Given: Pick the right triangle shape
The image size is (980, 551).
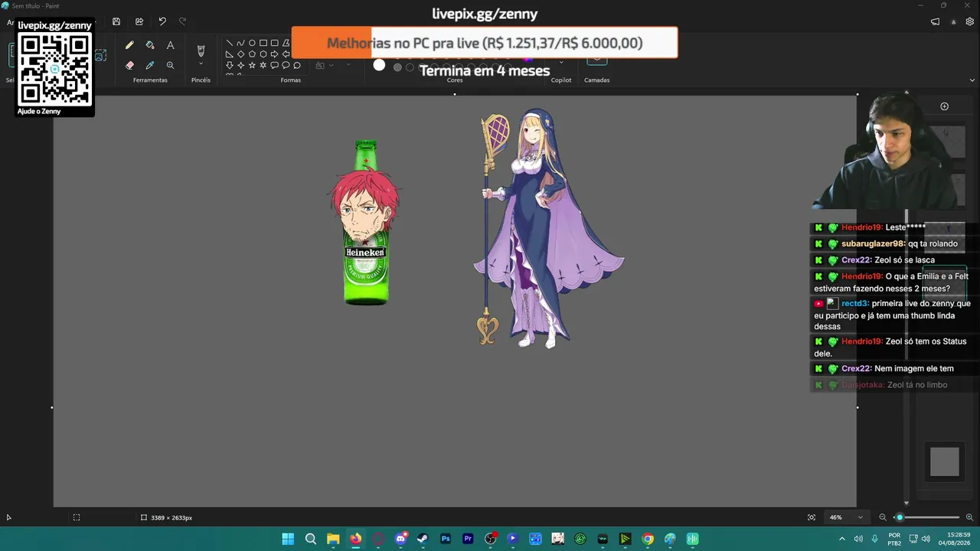Looking at the screenshot, I should [x=230, y=54].
